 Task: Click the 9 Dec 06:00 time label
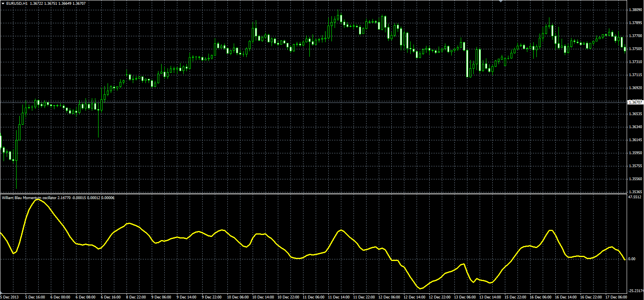tap(161, 297)
